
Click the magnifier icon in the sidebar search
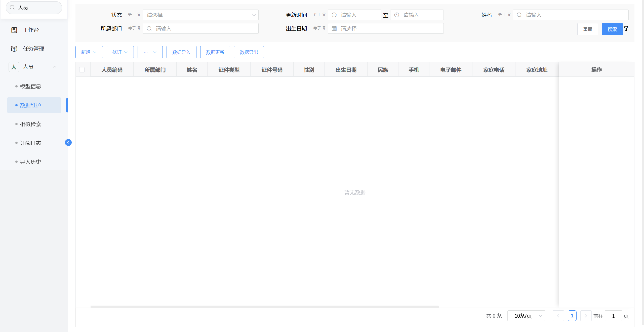(x=12, y=8)
